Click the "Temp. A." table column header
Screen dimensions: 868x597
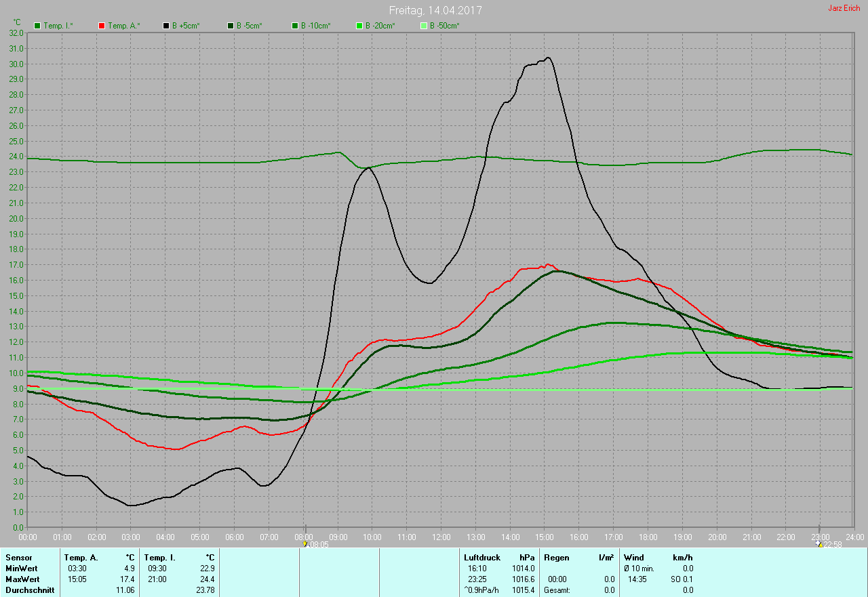81,558
